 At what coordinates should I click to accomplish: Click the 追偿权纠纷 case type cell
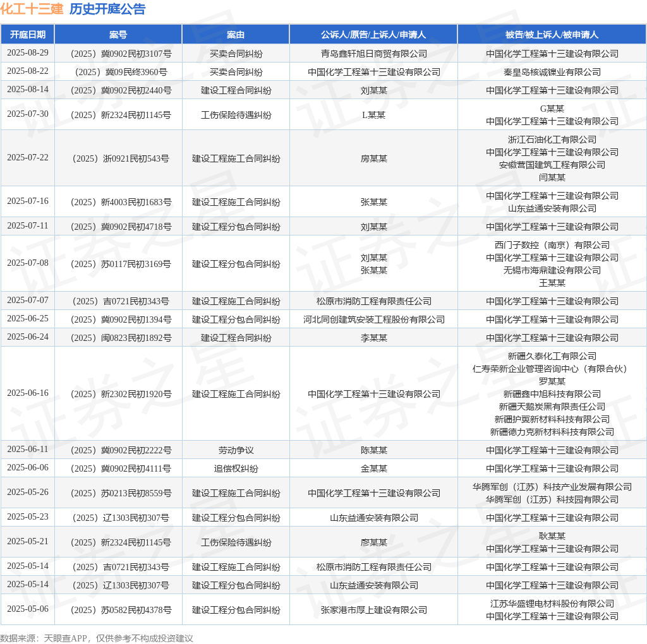click(236, 468)
